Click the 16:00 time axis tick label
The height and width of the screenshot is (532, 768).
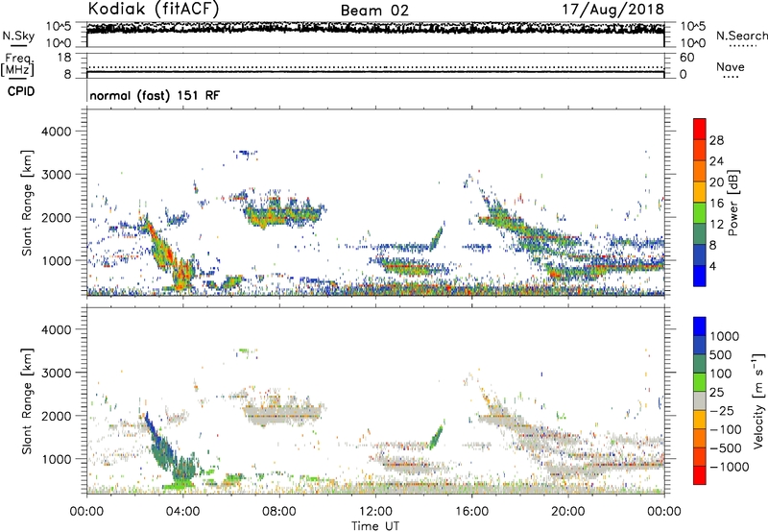pos(471,512)
